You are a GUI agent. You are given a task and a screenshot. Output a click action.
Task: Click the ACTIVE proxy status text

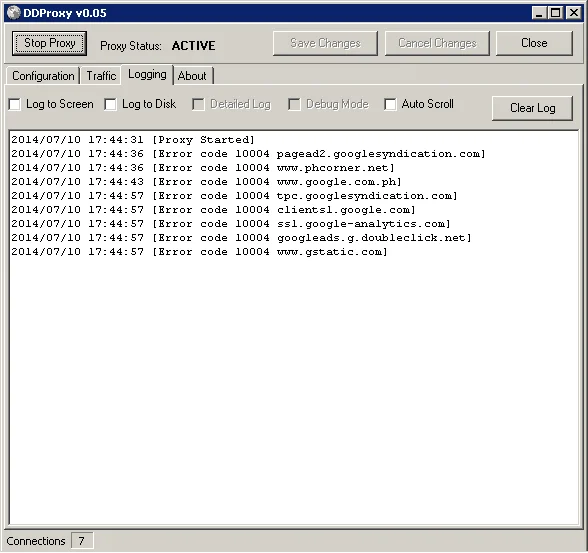click(194, 46)
